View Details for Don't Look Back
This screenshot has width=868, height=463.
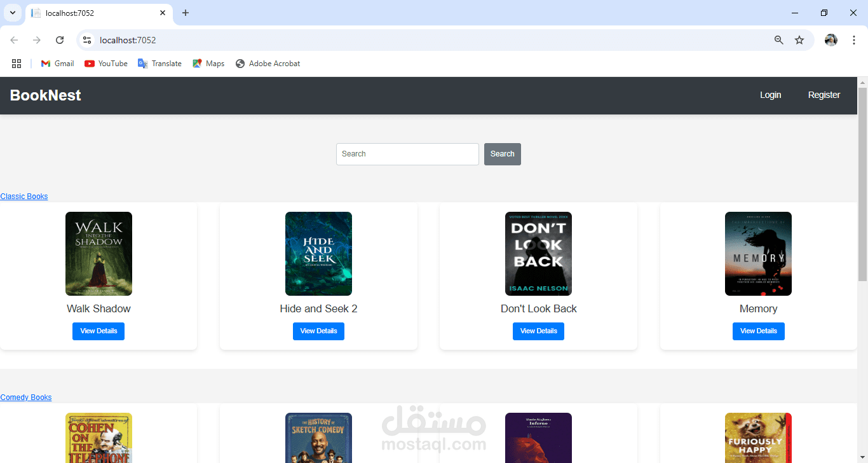pos(538,331)
